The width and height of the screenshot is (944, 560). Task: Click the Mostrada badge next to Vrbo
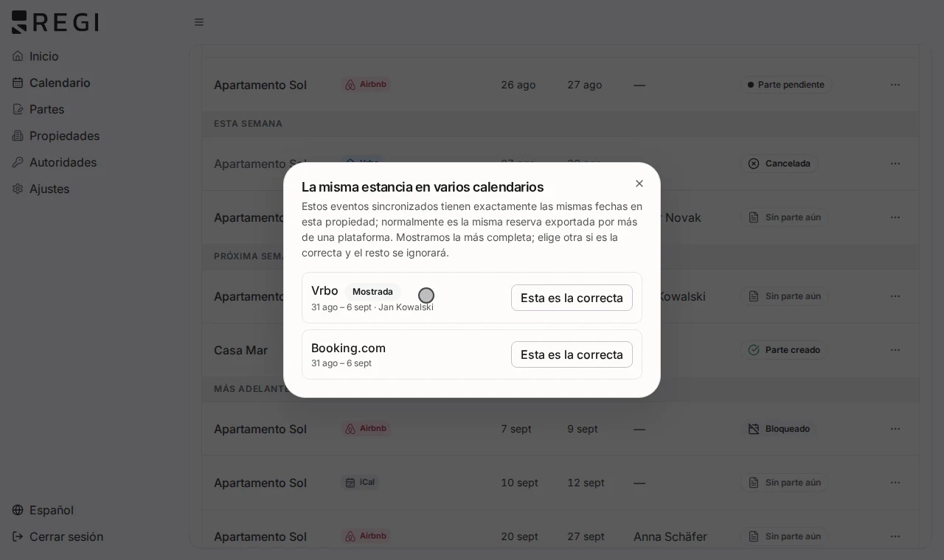[x=372, y=292]
